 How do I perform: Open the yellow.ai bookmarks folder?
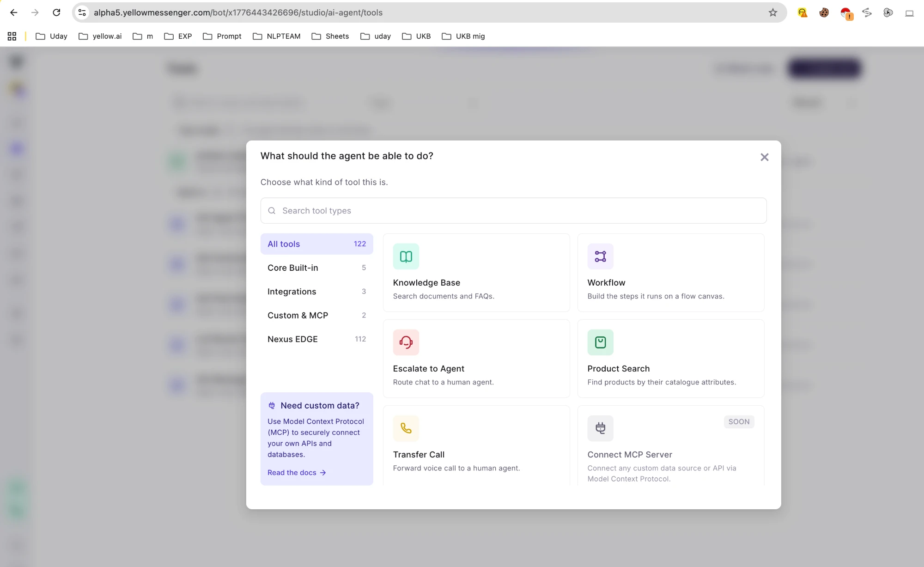click(x=100, y=36)
